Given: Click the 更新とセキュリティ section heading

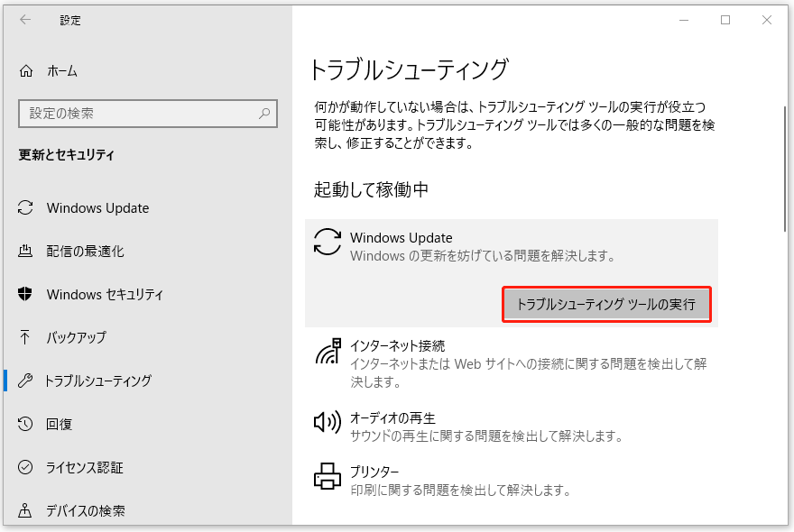Looking at the screenshot, I should [67, 155].
